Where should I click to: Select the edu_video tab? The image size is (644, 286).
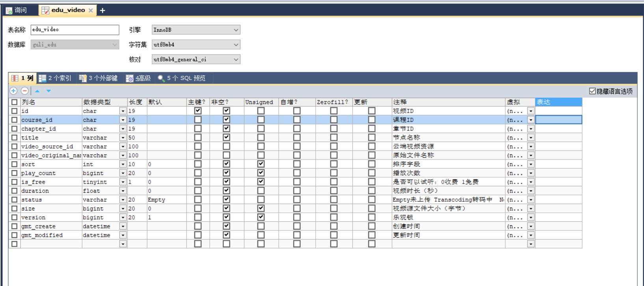pos(68,10)
